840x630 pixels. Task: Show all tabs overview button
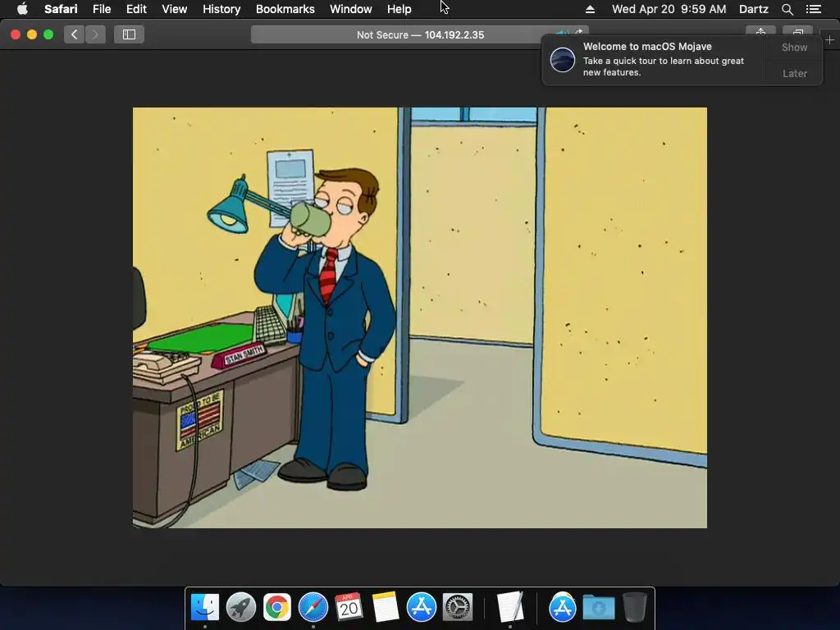pos(797,32)
